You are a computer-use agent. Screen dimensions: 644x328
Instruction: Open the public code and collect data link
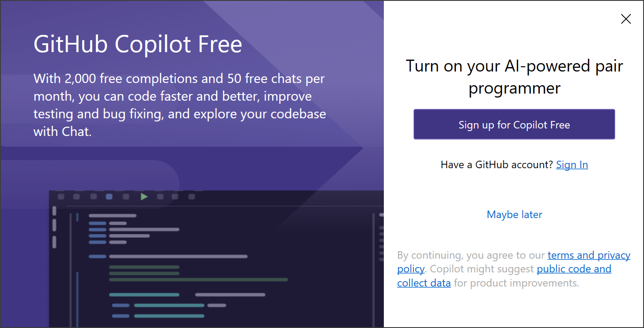pyautogui.click(x=574, y=268)
